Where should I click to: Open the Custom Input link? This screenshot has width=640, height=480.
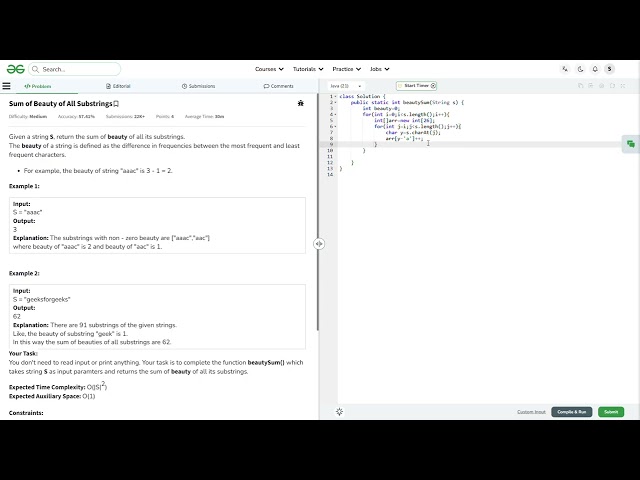point(531,412)
